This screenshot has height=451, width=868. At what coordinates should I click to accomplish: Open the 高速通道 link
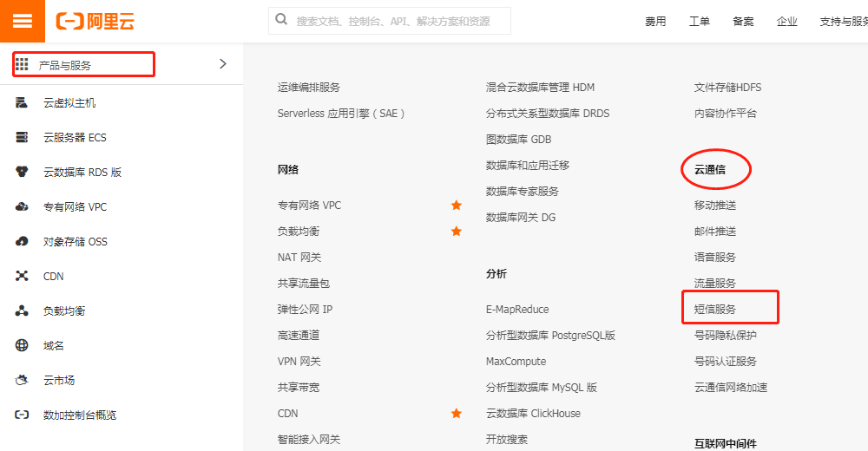[299, 336]
